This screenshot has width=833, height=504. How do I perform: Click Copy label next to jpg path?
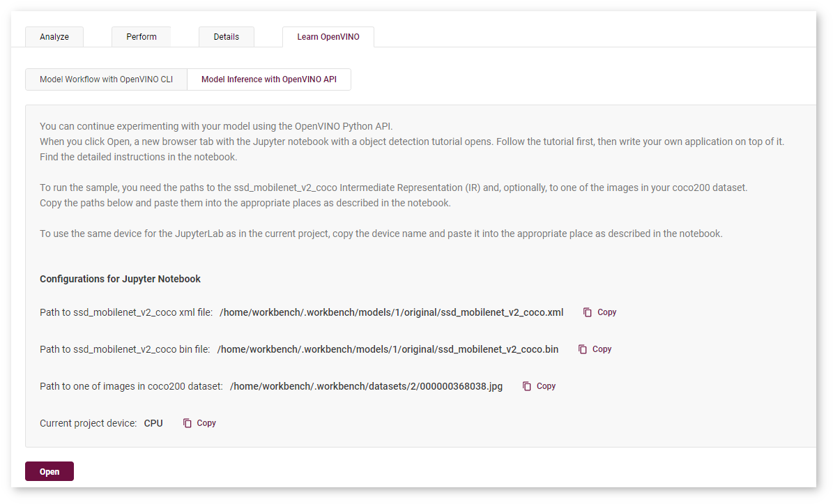pos(546,386)
